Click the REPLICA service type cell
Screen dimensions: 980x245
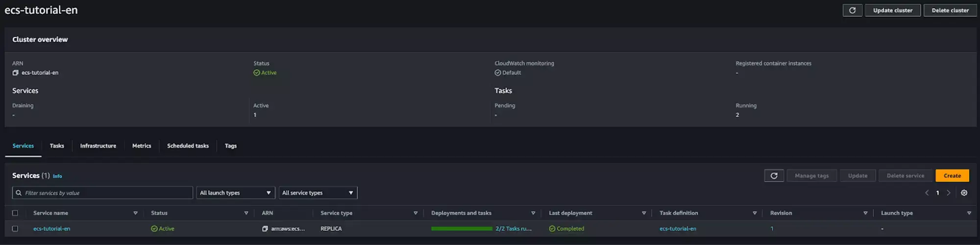[x=331, y=229]
